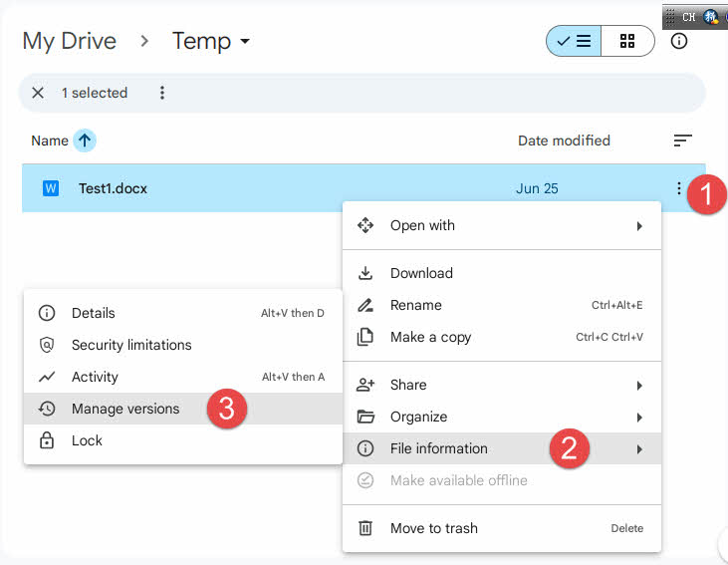Open the Share submenu entry
This screenshot has height=565, width=728.
point(502,385)
